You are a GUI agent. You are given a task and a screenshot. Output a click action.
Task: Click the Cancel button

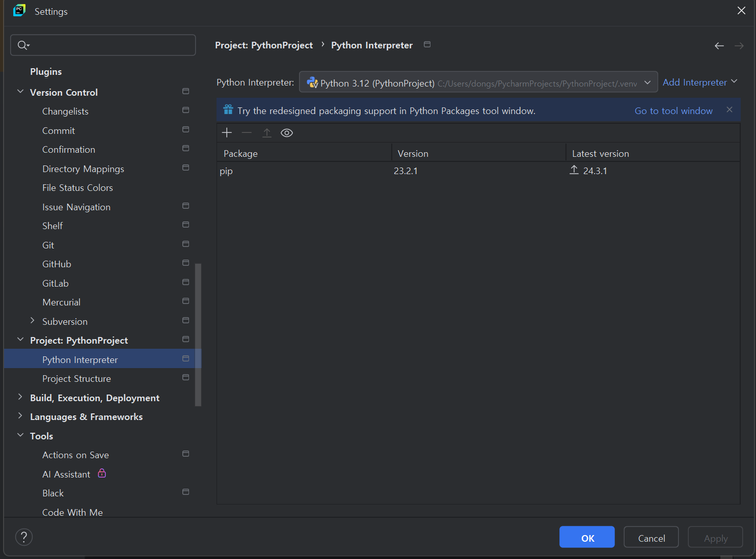tap(651, 537)
